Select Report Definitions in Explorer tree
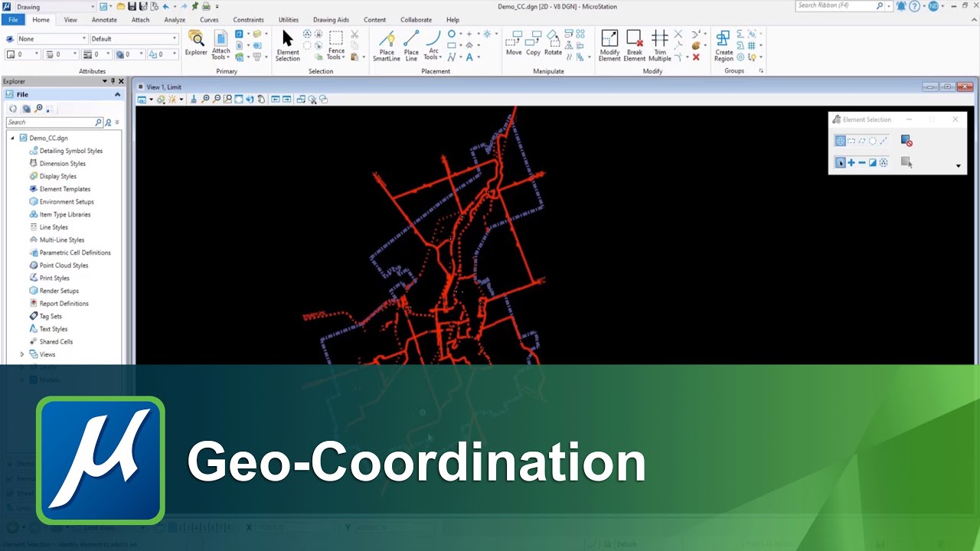 [64, 304]
